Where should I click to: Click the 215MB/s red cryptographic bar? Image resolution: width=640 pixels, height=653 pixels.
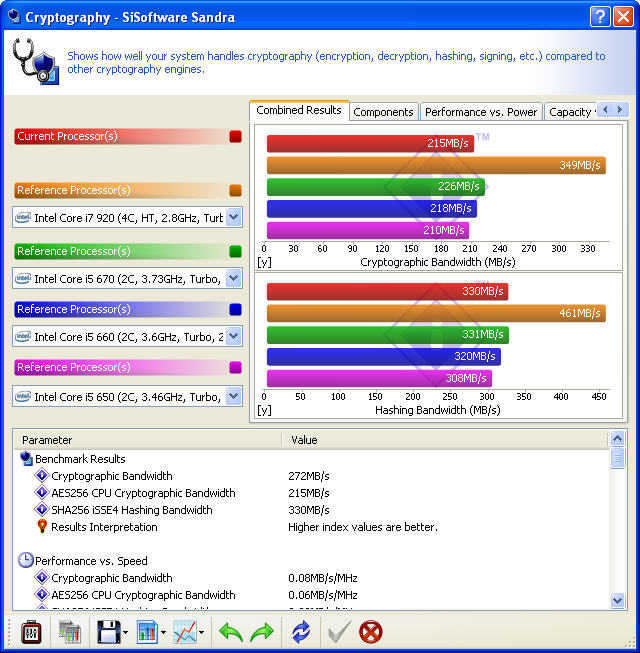370,143
